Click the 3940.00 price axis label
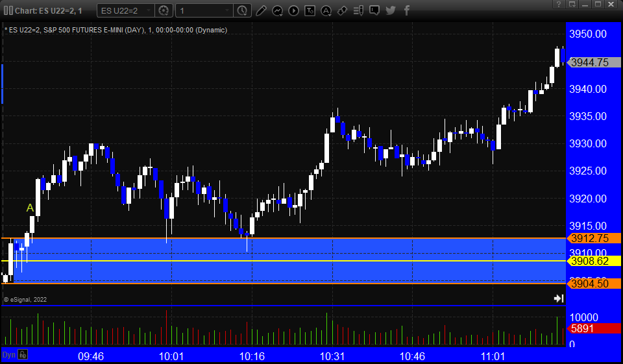Image resolution: width=623 pixels, height=364 pixels. pos(588,89)
